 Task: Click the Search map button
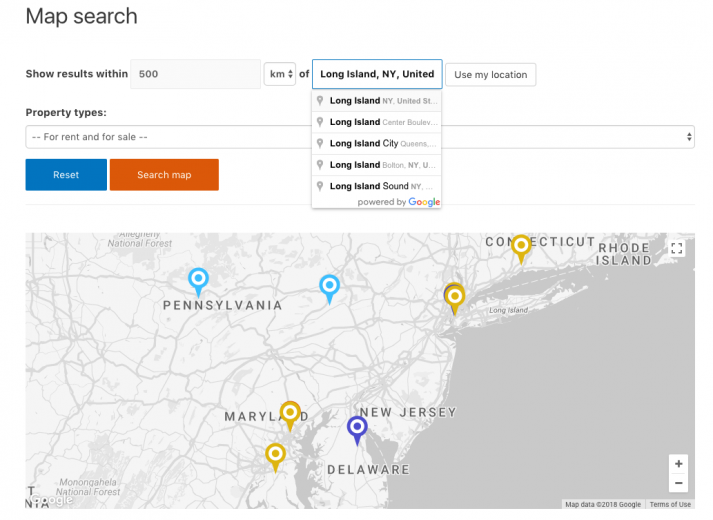164,175
